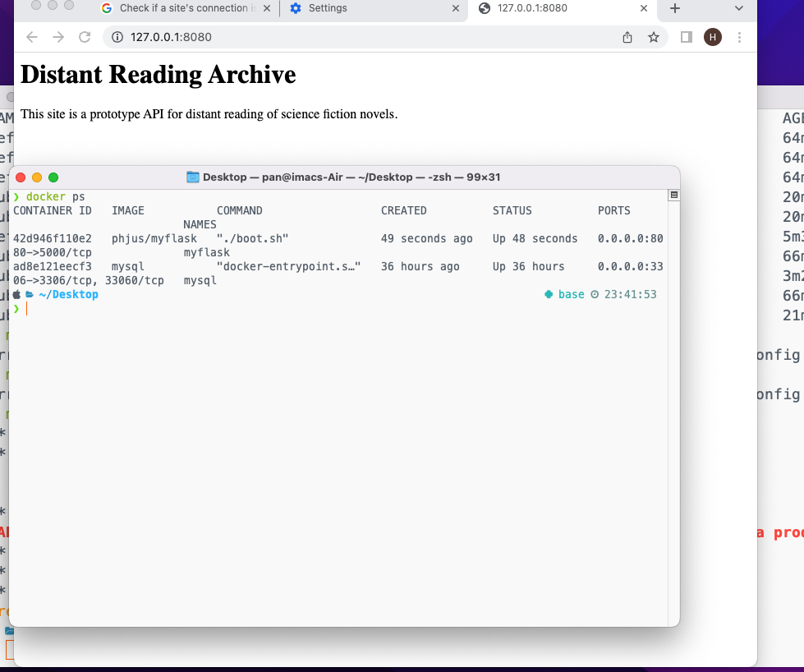Image resolution: width=804 pixels, height=672 pixels.
Task: Minimize terminal with yellow button
Action: tap(37, 177)
